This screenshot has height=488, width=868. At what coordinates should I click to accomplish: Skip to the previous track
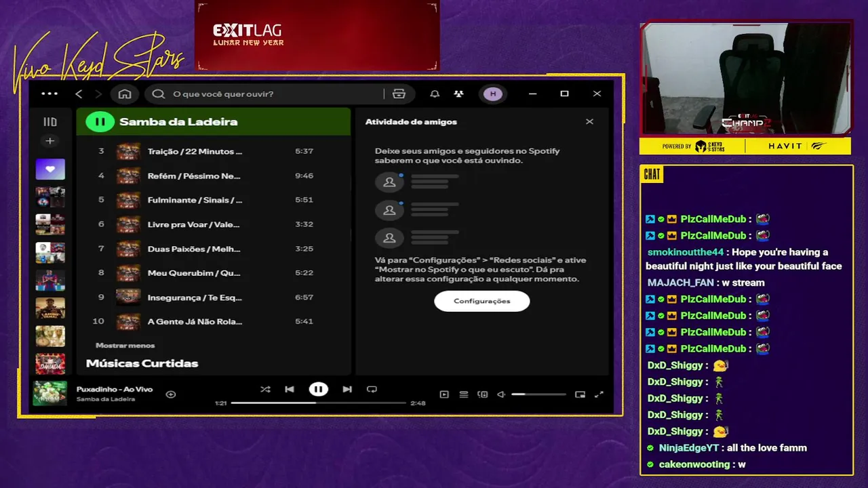coord(290,389)
